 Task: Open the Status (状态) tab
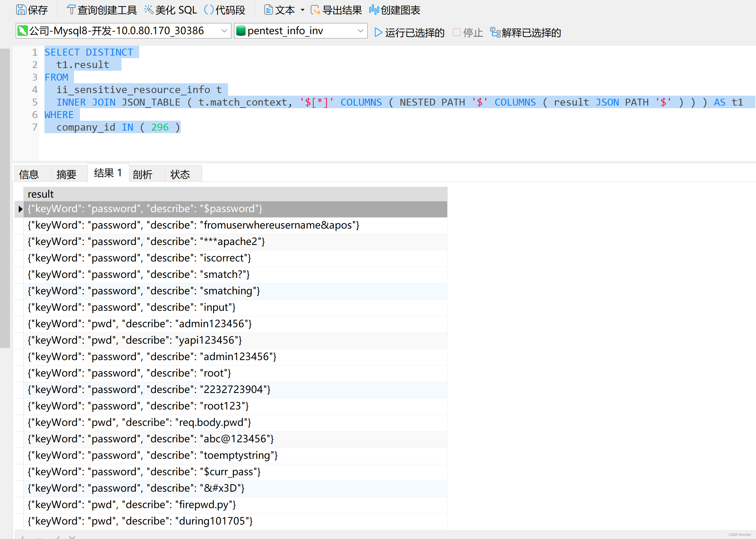click(x=180, y=174)
